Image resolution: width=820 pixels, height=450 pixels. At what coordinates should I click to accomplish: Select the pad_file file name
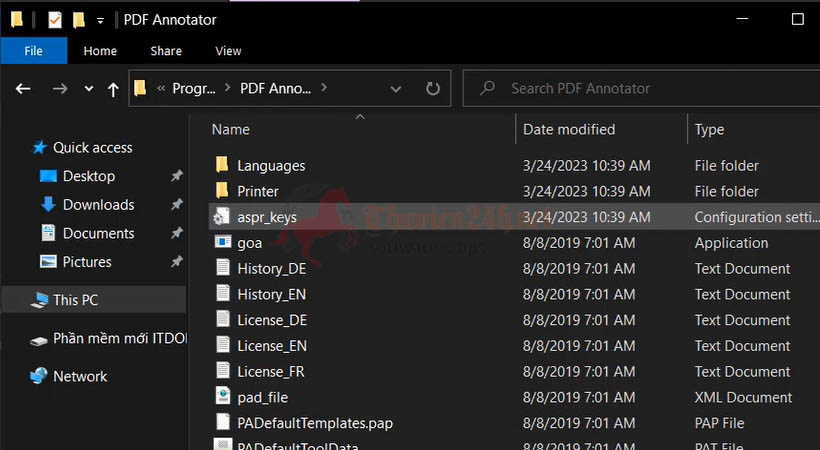tap(263, 398)
